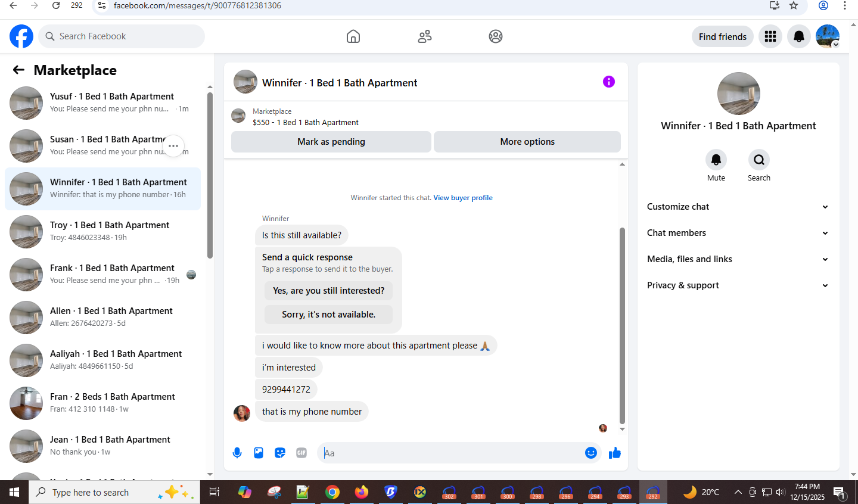Open Troy's conversation
Image resolution: width=858 pixels, height=504 pixels.
[102, 232]
